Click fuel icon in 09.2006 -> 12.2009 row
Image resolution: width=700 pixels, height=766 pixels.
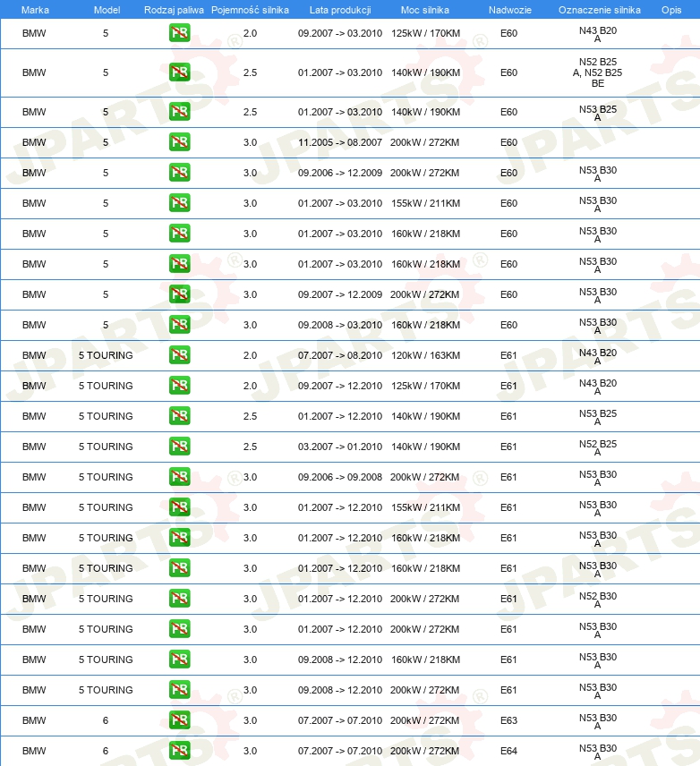(x=179, y=173)
